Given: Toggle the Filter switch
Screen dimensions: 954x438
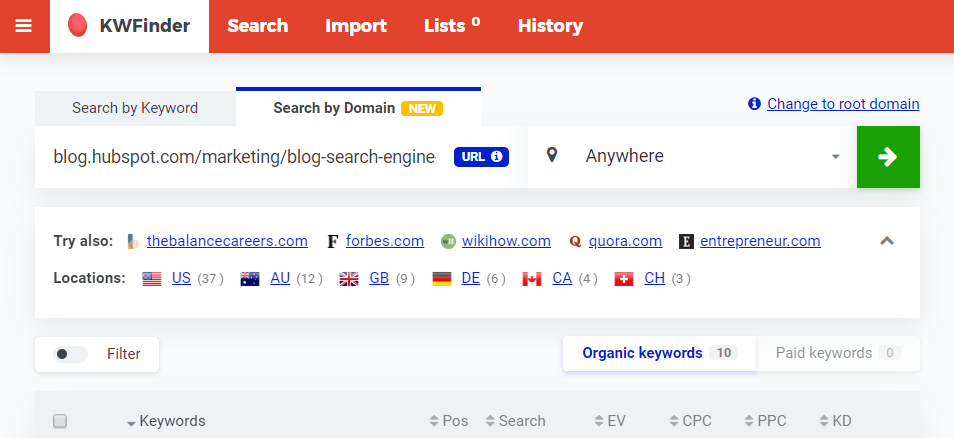Looking at the screenshot, I should tap(70, 354).
